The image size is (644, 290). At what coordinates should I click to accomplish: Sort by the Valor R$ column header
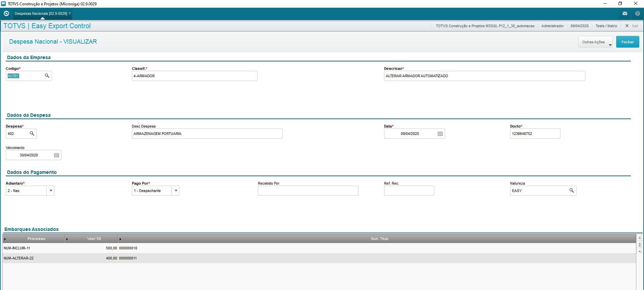[x=94, y=239]
